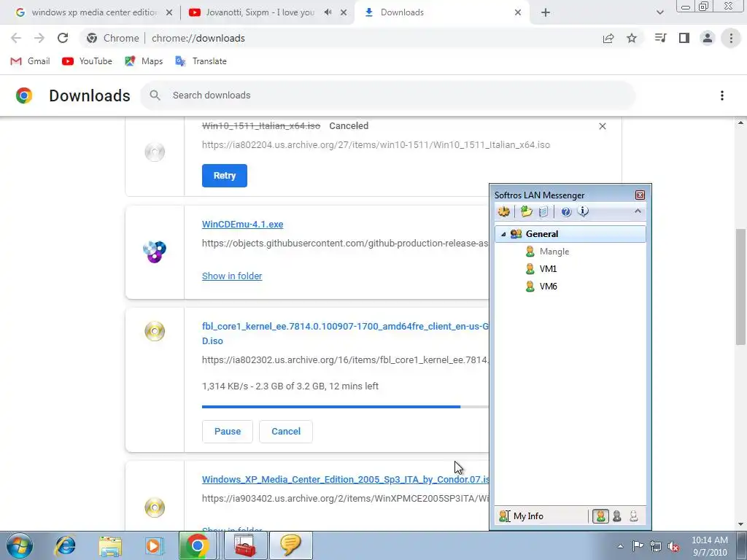The width and height of the screenshot is (747, 560).
Task: Open the red toolbox app on the taskbar
Action: (x=246, y=545)
